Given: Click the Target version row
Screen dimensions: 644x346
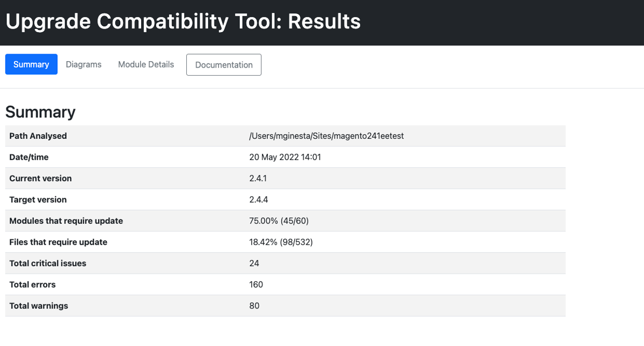Looking at the screenshot, I should coord(38,199).
